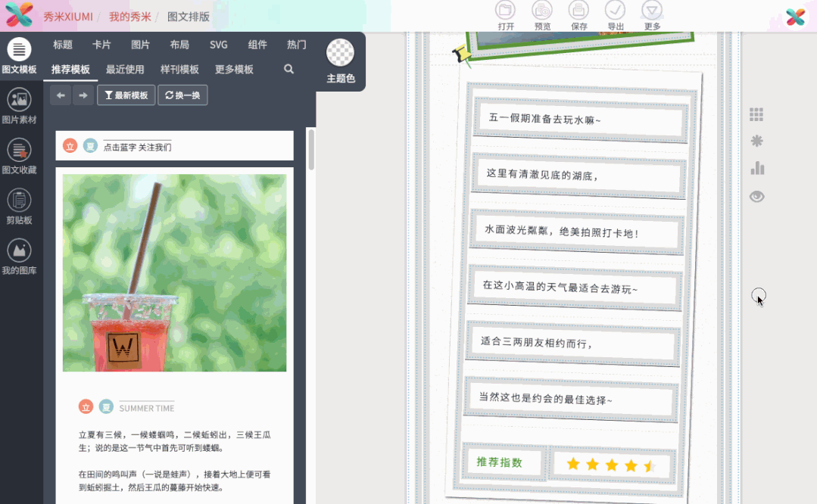The width and height of the screenshot is (817, 504).
Task: Click the 立夏有三候 paragraph text template
Action: 175,441
